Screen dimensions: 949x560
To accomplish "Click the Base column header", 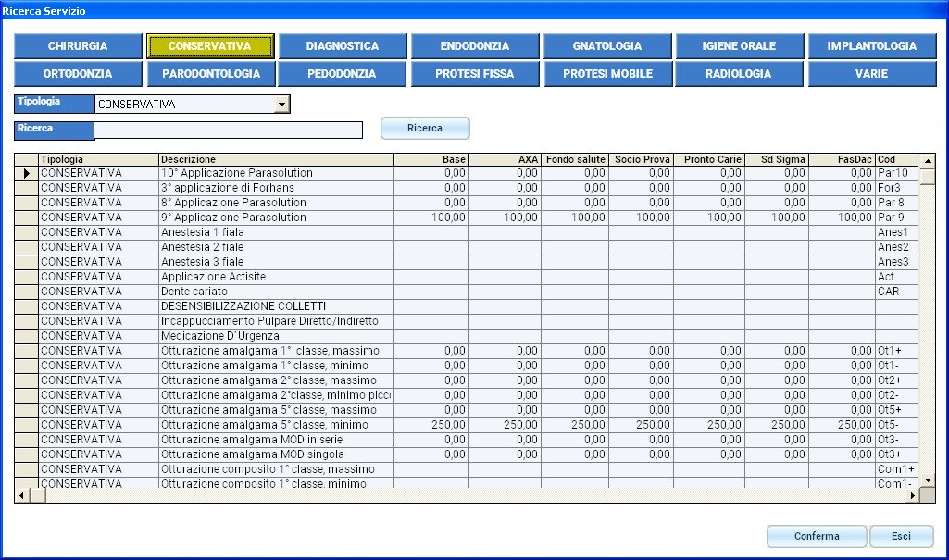I will click(431, 159).
